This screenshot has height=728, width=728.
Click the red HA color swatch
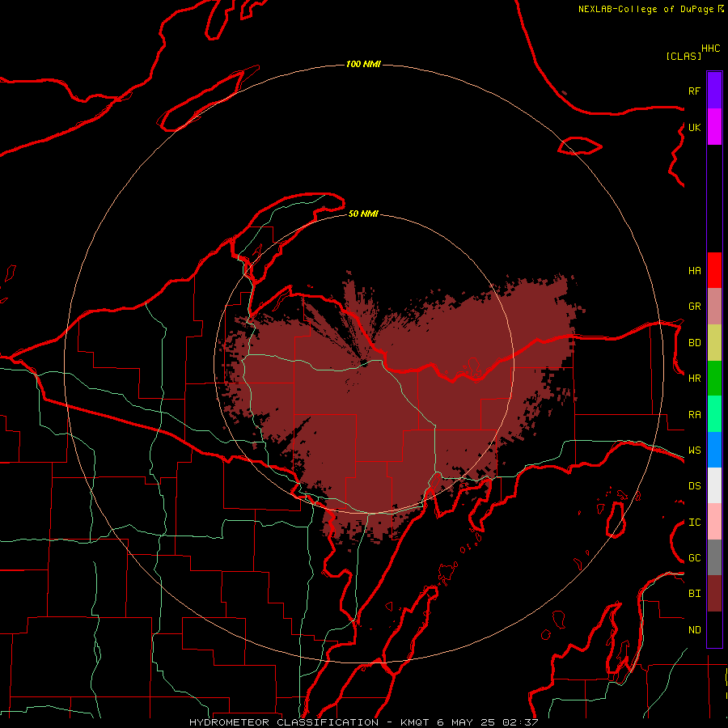tap(714, 270)
